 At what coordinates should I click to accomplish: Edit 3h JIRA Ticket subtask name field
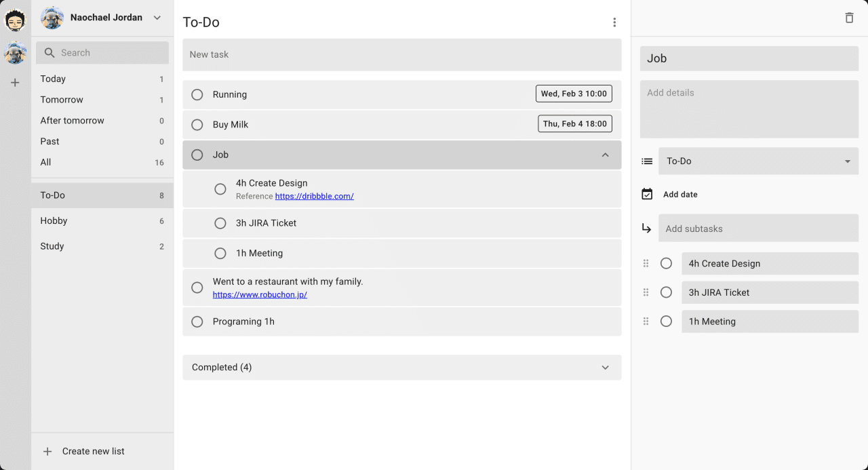tap(770, 292)
